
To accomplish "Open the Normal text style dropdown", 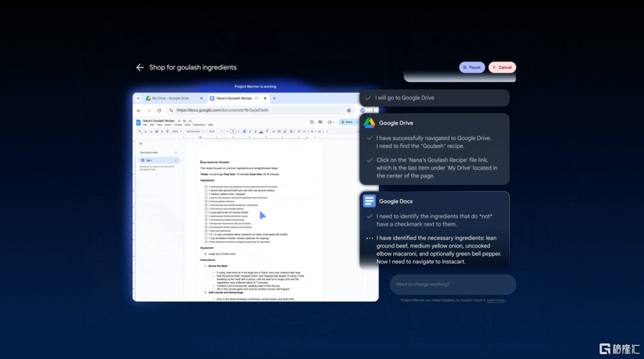I will 195,132.
